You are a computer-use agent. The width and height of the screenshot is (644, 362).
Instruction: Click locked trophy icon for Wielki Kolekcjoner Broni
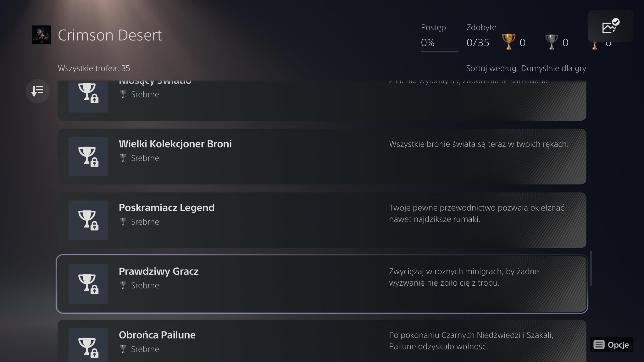tap(88, 156)
